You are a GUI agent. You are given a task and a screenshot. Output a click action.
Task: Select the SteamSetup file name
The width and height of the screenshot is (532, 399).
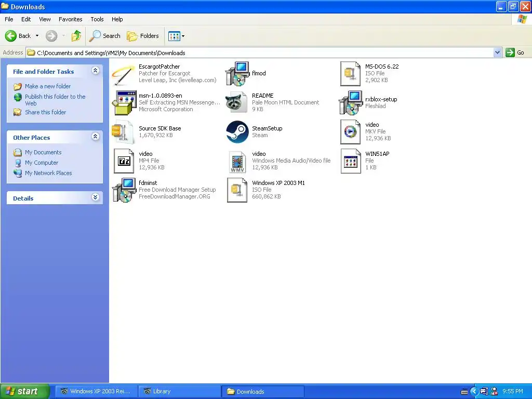(267, 128)
